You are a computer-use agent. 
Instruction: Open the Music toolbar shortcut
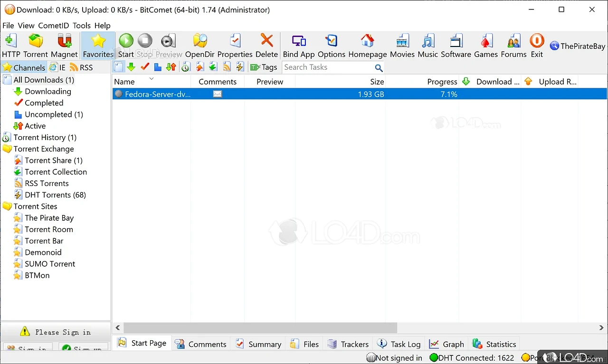click(x=428, y=46)
